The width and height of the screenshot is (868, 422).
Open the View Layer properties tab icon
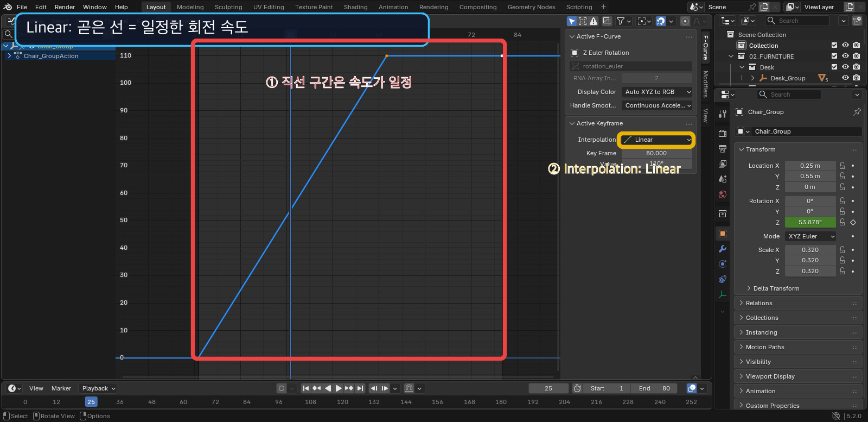pyautogui.click(x=723, y=163)
